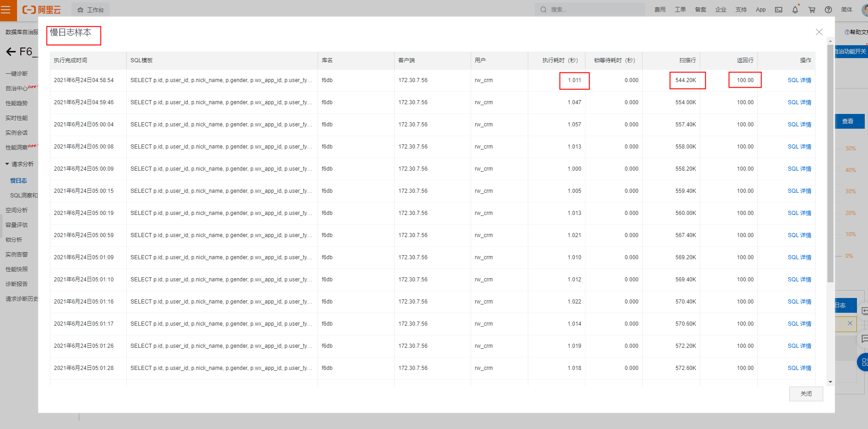Click the dialog scrollbar up arrow

point(830,41)
